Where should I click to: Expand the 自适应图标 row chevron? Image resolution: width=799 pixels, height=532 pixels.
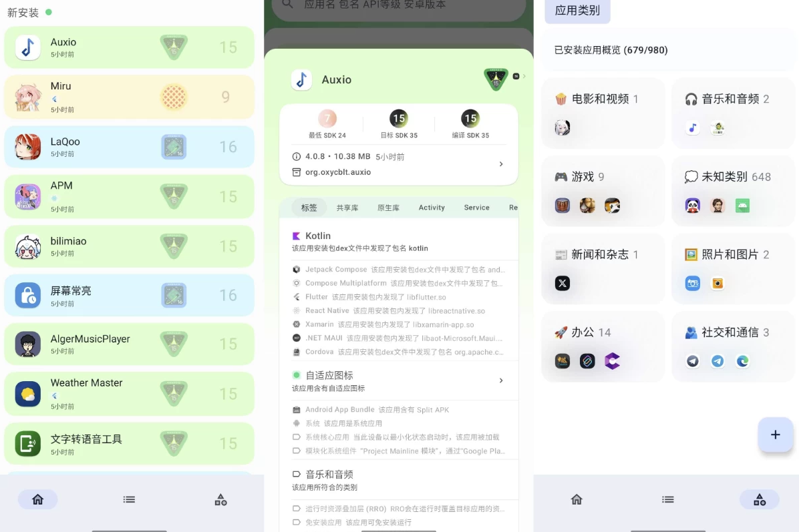tap(501, 380)
